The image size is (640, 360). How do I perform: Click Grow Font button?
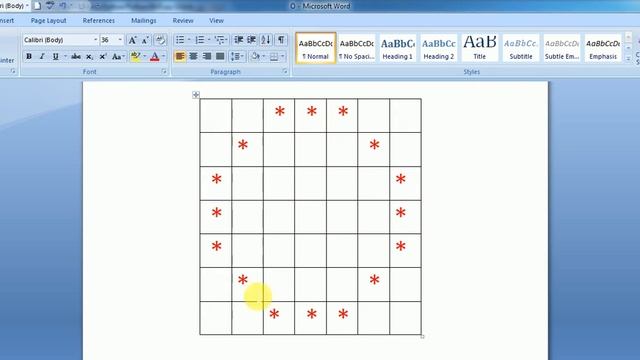[x=132, y=40]
